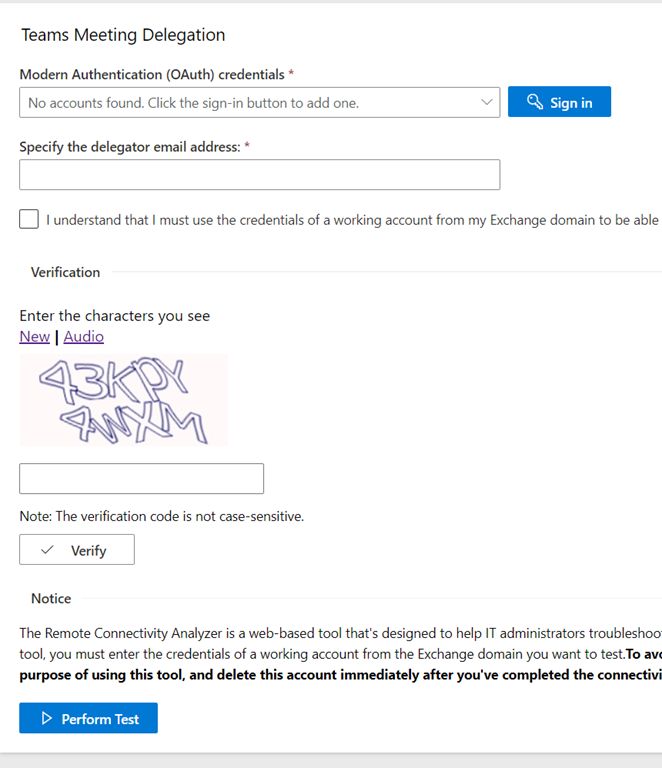Image resolution: width=662 pixels, height=768 pixels.
Task: Start the test with Perform Test button
Action: click(x=89, y=719)
